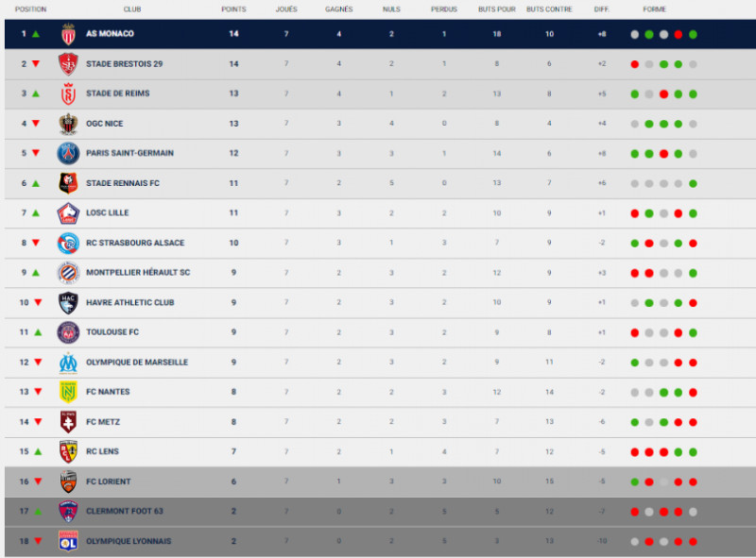The width and height of the screenshot is (756, 558).
Task: Click the LOSC Lille crest
Action: pos(68,213)
